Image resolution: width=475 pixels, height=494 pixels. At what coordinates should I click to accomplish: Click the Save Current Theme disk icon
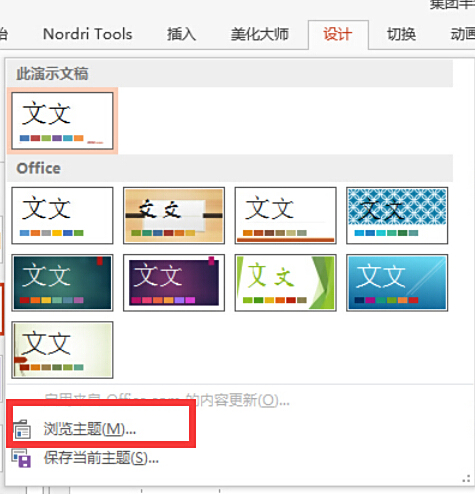[21, 458]
